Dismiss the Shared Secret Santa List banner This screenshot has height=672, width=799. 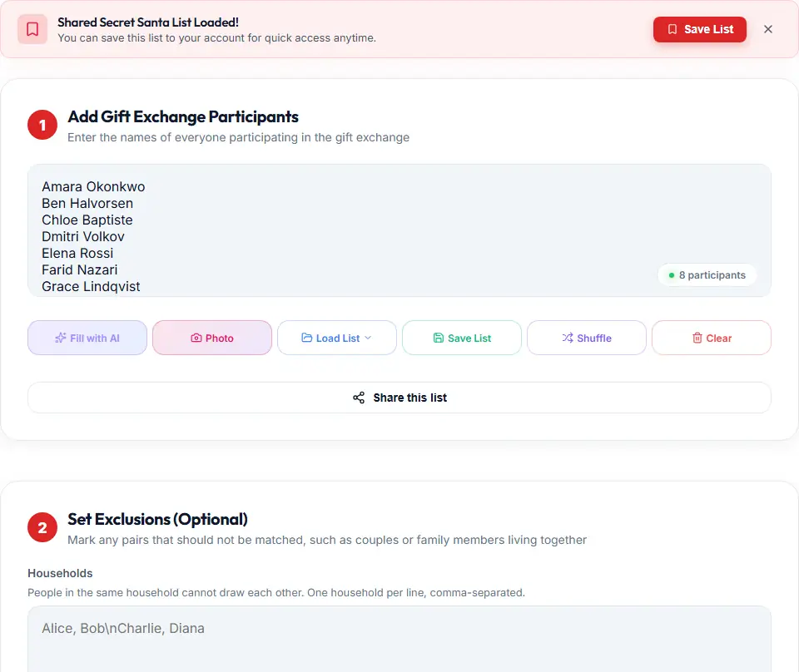[x=768, y=30]
